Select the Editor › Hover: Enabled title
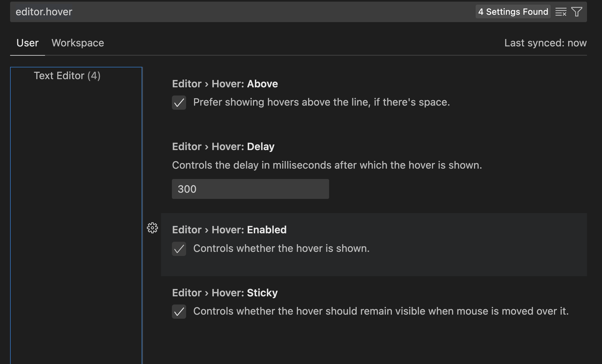Image resolution: width=602 pixels, height=364 pixels. tap(229, 230)
